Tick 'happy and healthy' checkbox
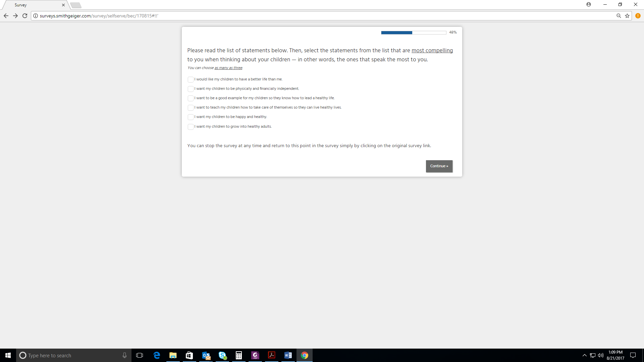Image resolution: width=644 pixels, height=362 pixels. click(191, 117)
